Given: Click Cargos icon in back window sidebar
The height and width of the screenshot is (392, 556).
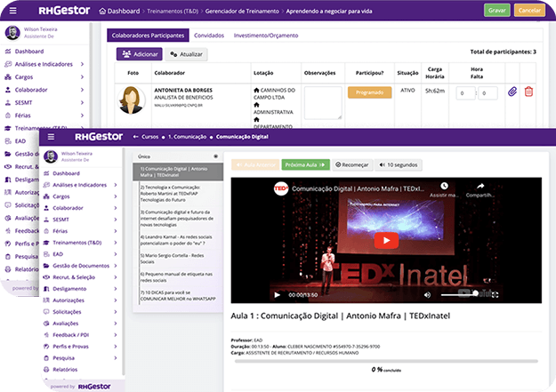Looking at the screenshot, I should click(x=8, y=77).
